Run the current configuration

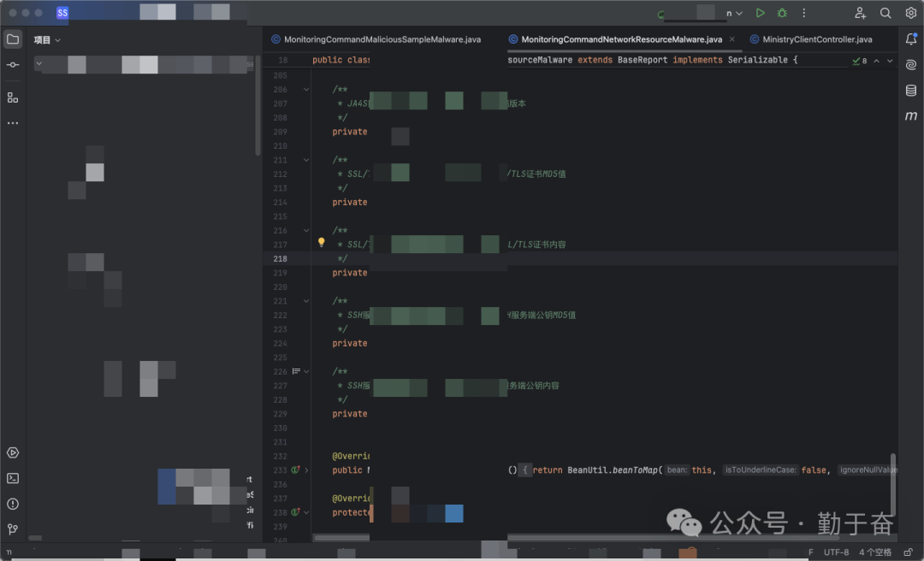[x=761, y=13]
